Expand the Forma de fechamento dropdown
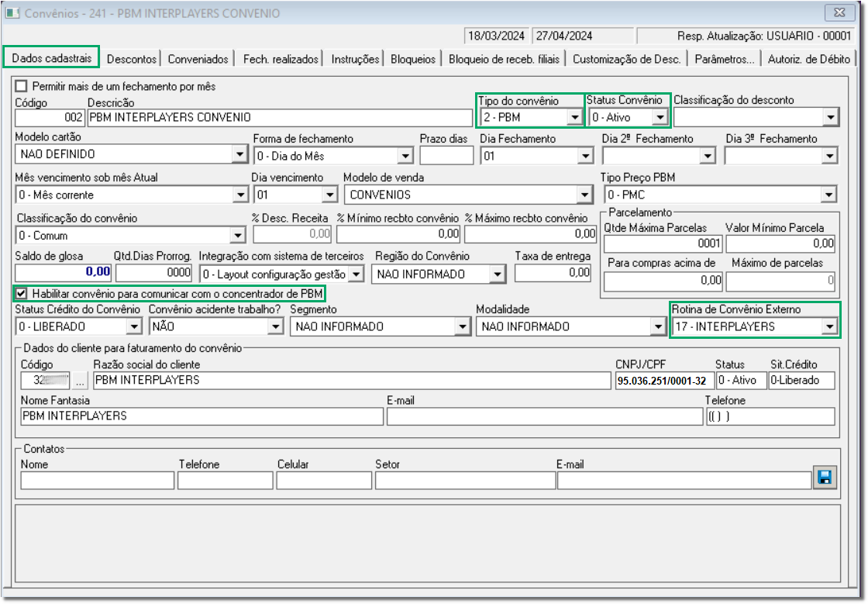The height and width of the screenshot is (604, 868). [x=405, y=156]
